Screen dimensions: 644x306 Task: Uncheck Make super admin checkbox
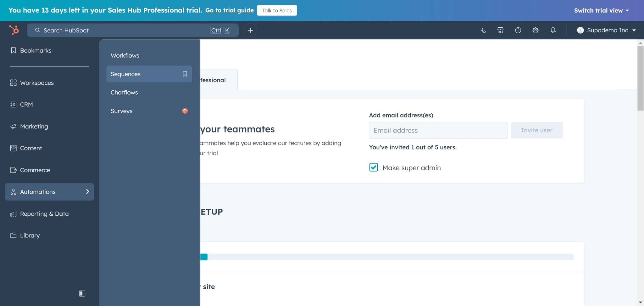coord(374,167)
